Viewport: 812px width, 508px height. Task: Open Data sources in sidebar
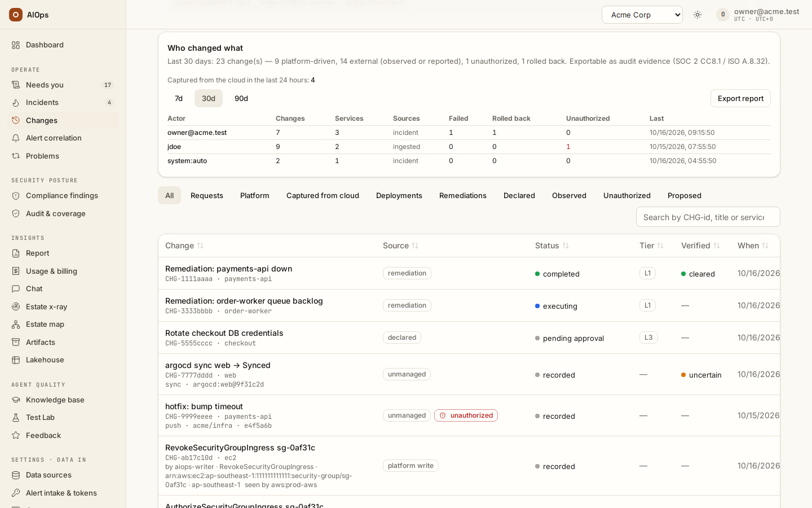(62, 475)
